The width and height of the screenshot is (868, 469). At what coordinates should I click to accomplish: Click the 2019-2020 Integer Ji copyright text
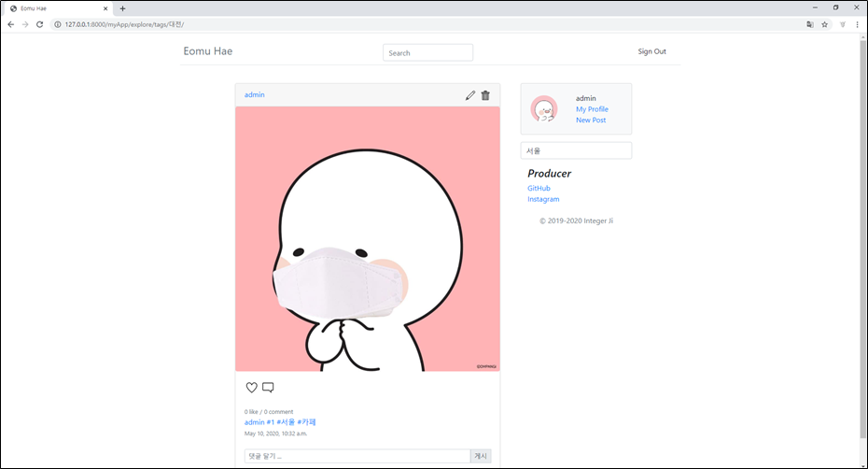(576, 220)
